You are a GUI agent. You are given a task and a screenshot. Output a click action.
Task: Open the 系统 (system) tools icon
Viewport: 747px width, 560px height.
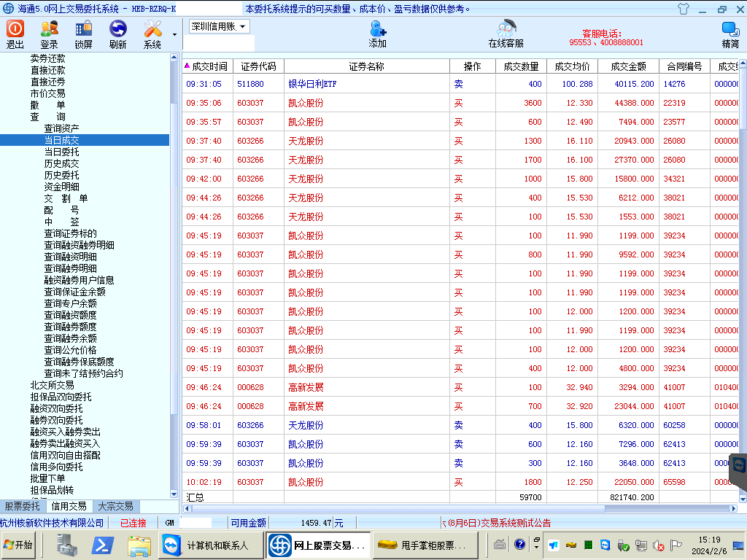152,34
